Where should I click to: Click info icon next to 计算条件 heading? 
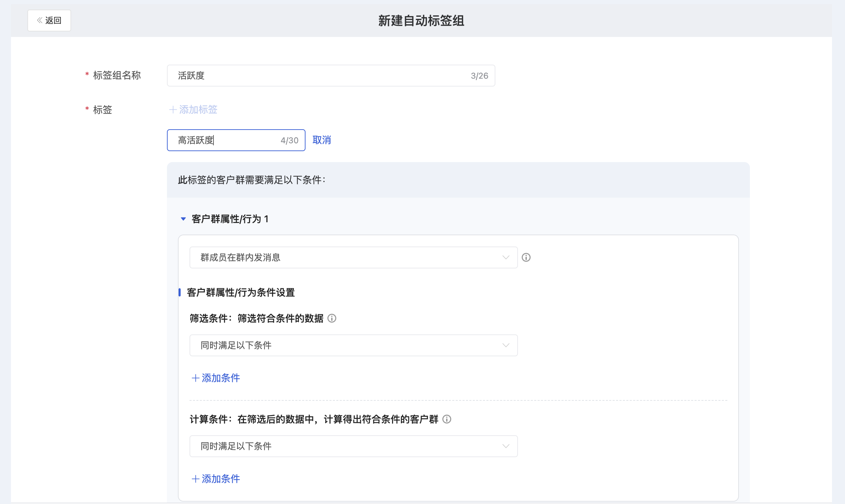(447, 419)
